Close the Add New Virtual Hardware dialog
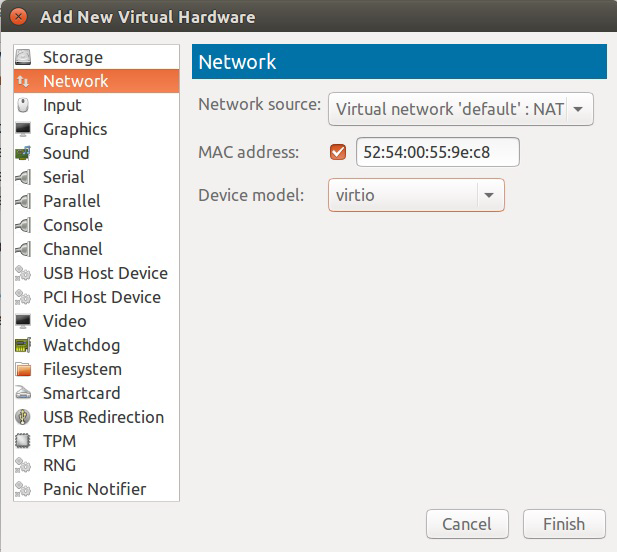 (x=17, y=17)
